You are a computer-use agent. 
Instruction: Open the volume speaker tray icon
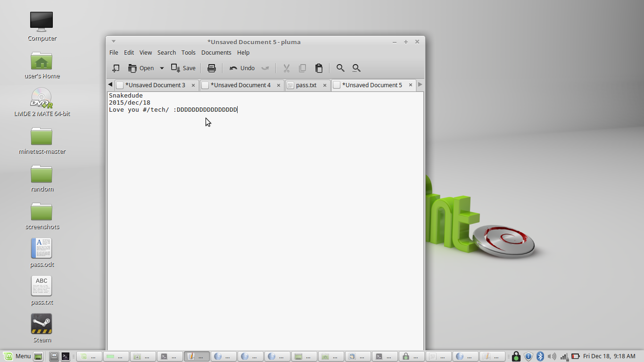[x=552, y=356]
